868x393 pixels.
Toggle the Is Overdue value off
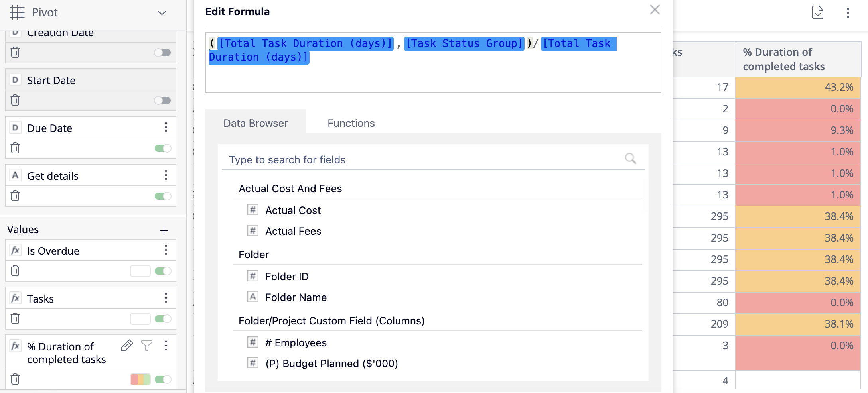tap(163, 271)
